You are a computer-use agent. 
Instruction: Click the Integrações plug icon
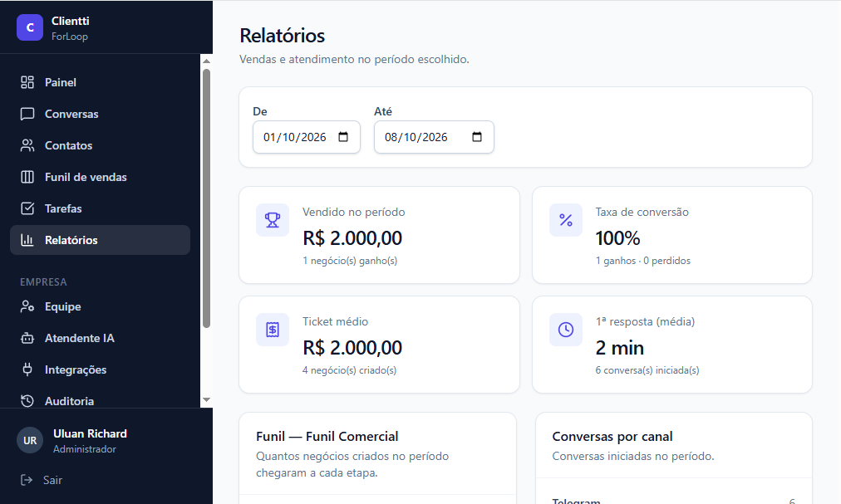(x=27, y=369)
